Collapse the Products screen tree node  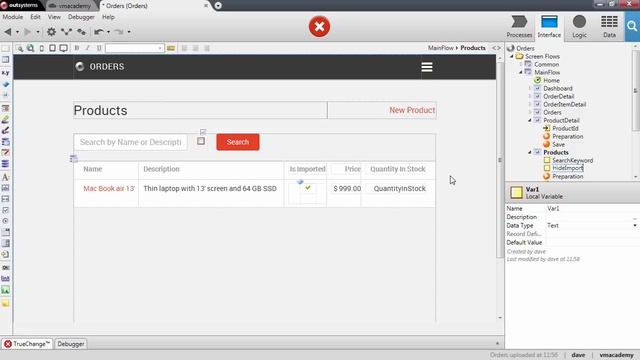530,152
